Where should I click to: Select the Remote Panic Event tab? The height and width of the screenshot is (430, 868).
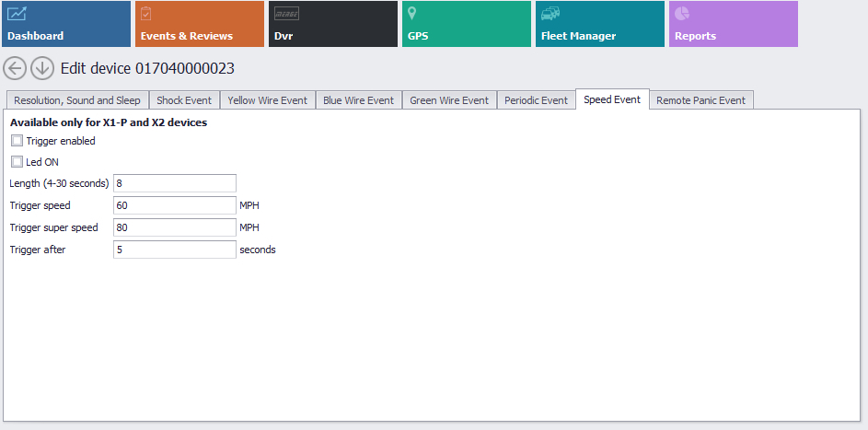coord(700,100)
